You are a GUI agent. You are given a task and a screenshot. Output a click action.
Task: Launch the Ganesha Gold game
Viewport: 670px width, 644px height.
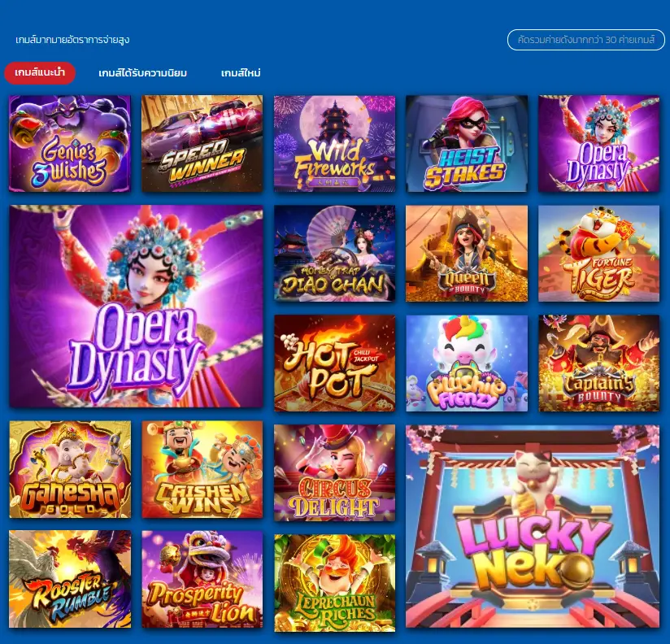coord(70,469)
